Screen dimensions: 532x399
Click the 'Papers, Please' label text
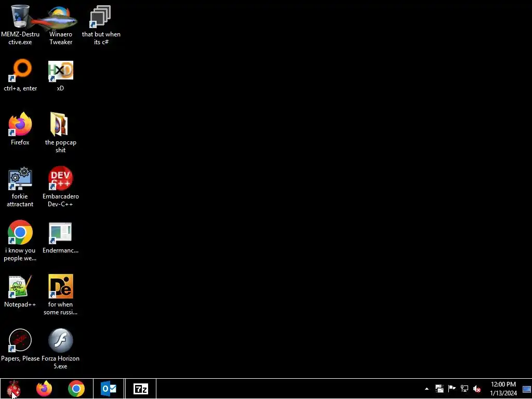tap(20, 358)
